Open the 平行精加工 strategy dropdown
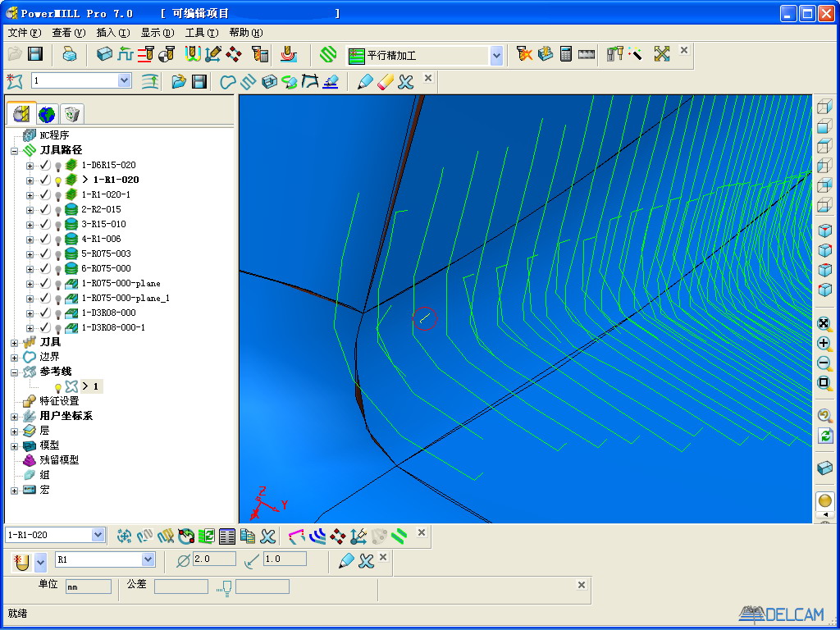 tap(496, 55)
